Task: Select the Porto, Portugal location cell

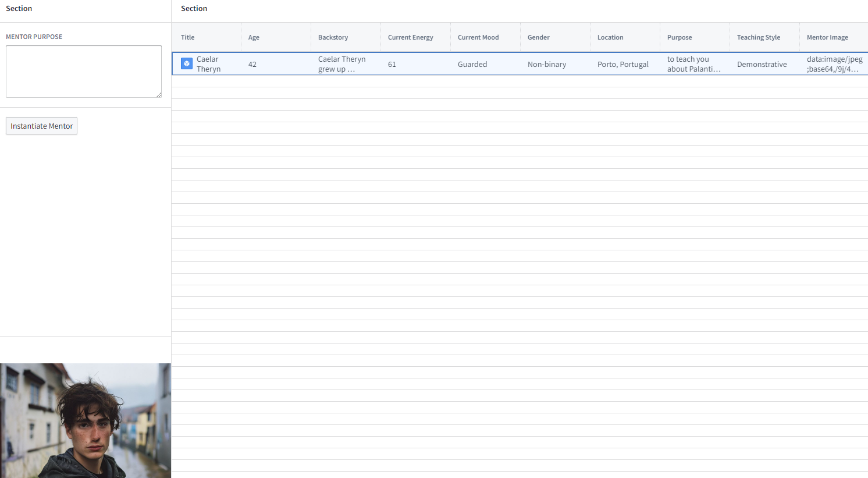Action: pyautogui.click(x=622, y=64)
